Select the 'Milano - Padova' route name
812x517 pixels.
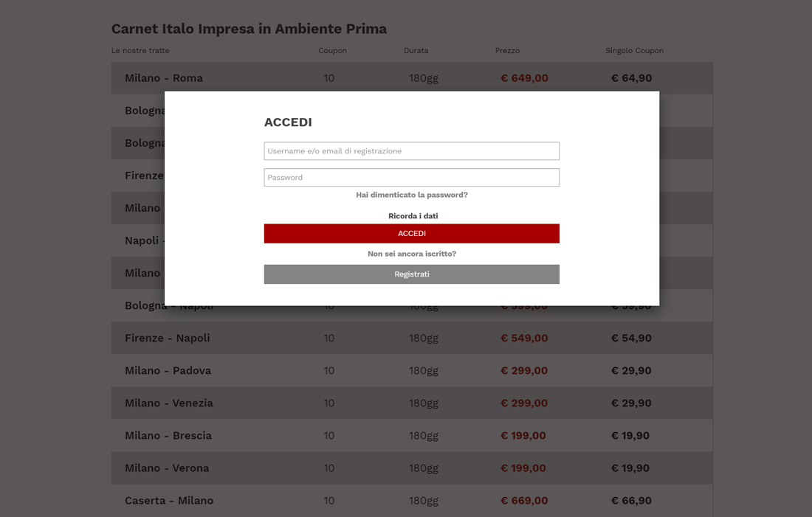168,370
